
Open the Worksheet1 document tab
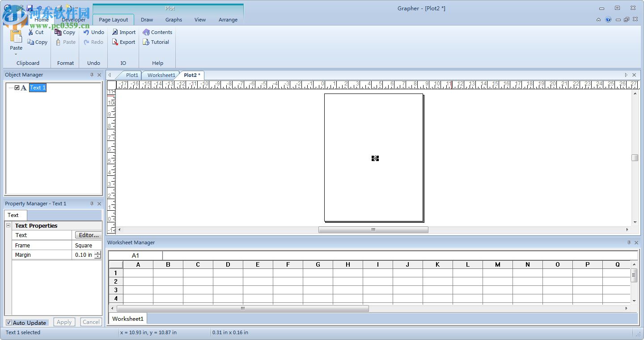[161, 75]
